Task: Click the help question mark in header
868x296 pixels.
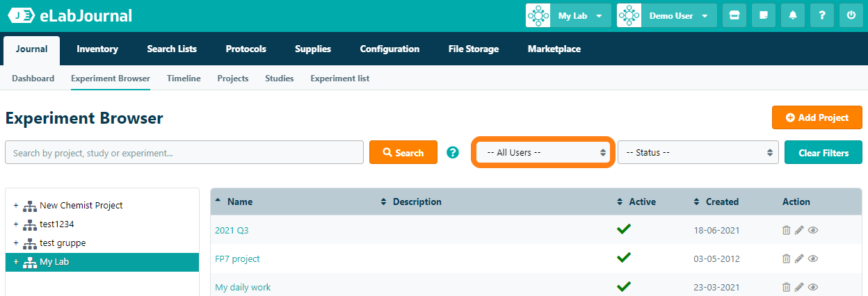Action: pos(821,15)
